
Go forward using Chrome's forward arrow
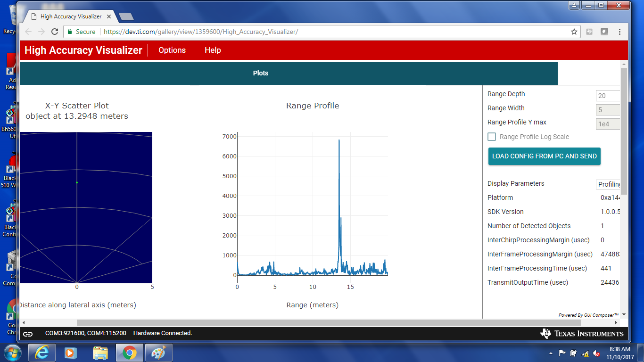[41, 32]
